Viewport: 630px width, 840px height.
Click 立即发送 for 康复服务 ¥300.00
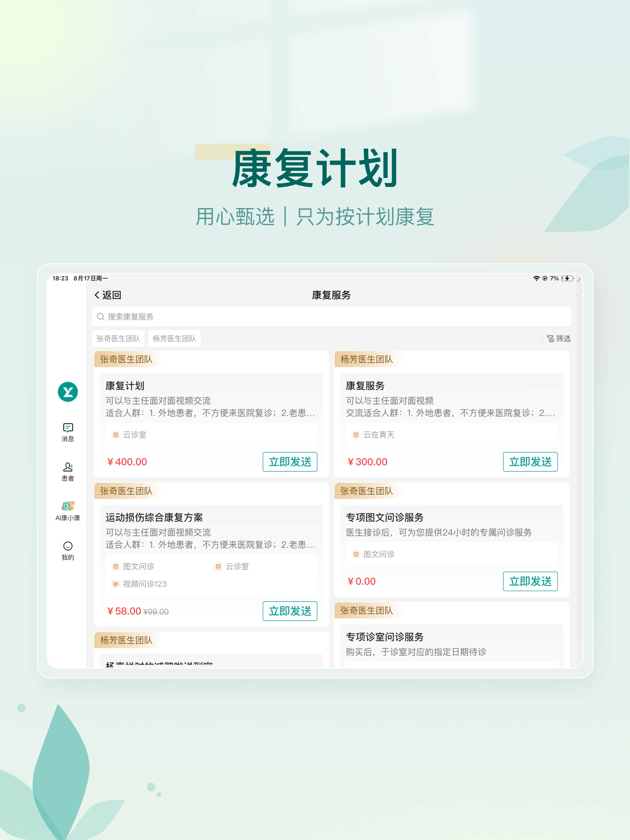coord(530,462)
